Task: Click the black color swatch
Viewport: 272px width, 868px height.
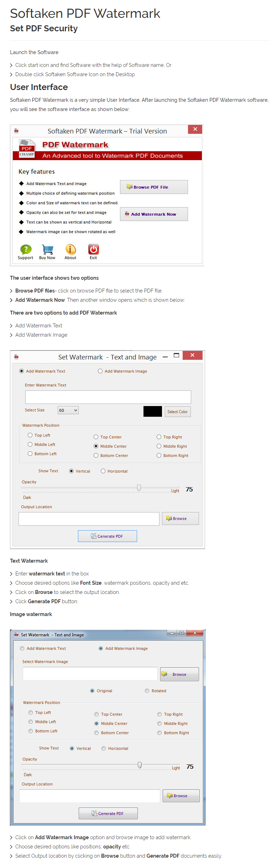Action: pos(153,411)
